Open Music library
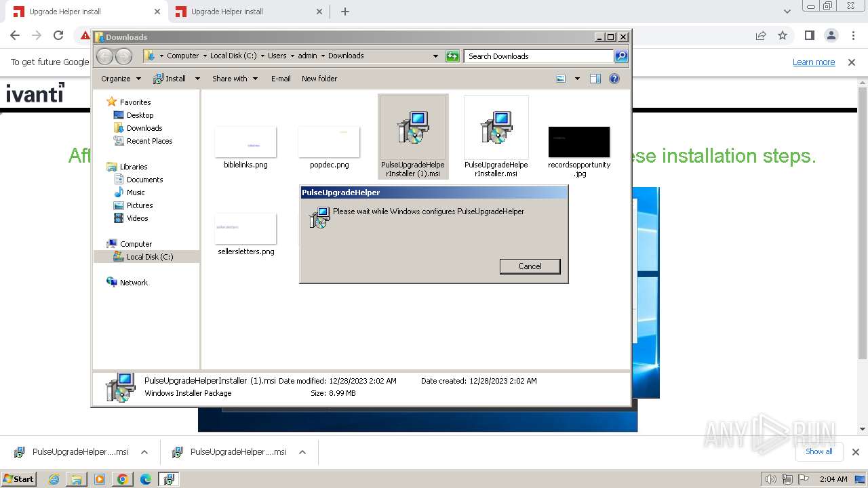Image resolution: width=868 pixels, height=488 pixels. click(x=136, y=192)
